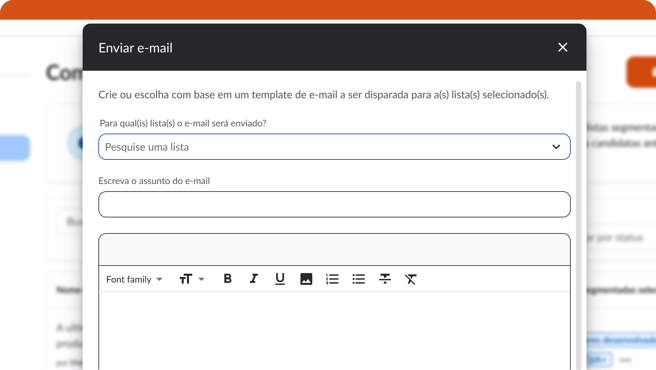
Task: Toggle italic formatting
Action: [x=254, y=279]
